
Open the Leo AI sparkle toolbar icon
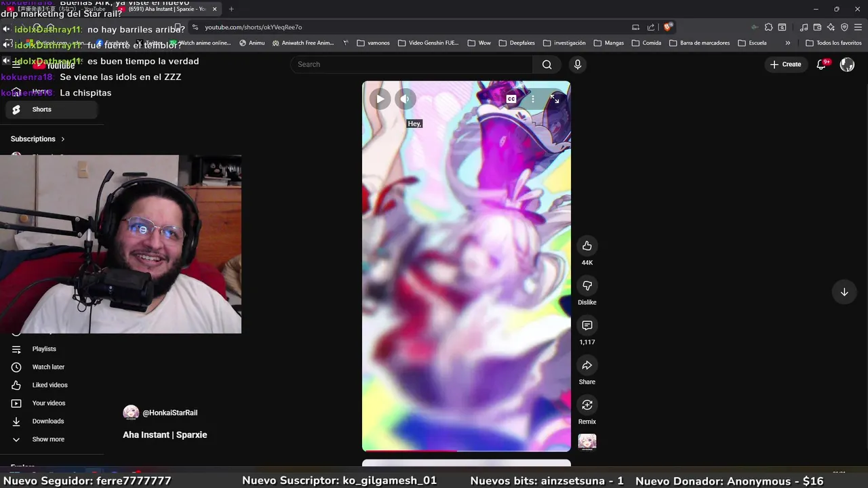click(831, 27)
